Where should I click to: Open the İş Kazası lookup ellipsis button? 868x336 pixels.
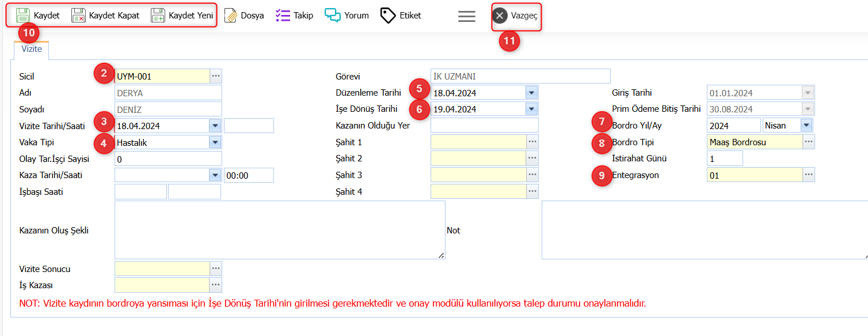[216, 285]
